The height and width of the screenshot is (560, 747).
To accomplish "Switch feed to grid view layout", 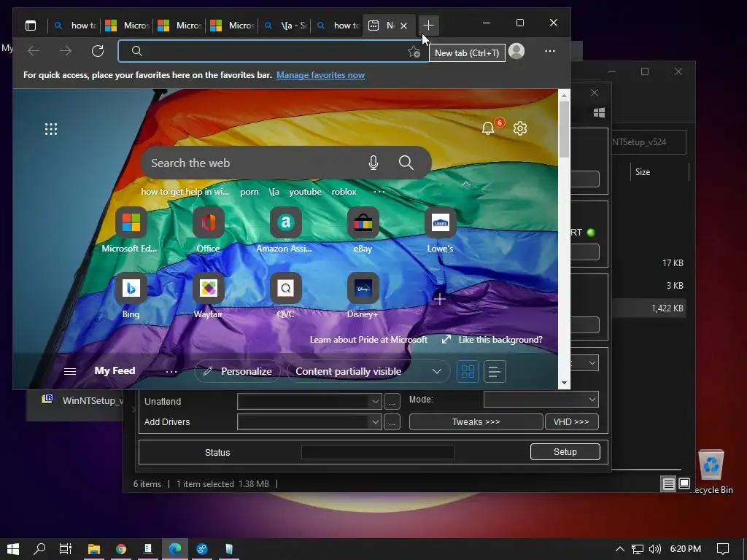I will 468,371.
